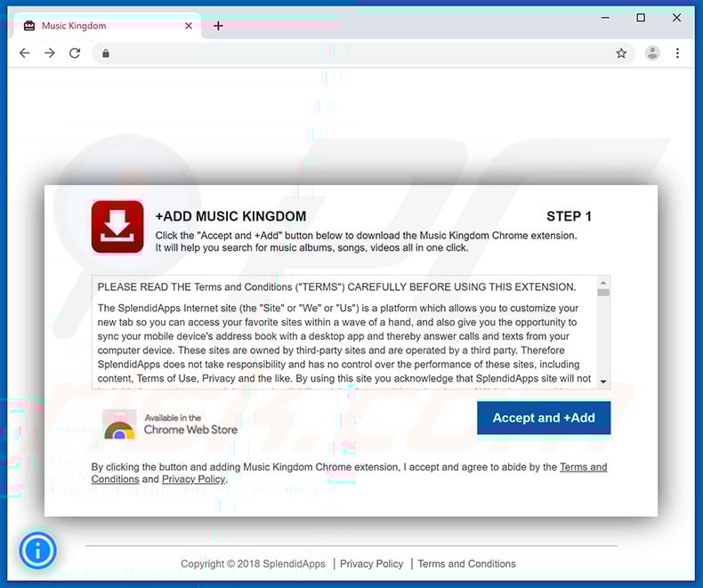Reload the current page
Screen dimensions: 703x588
click(75, 53)
